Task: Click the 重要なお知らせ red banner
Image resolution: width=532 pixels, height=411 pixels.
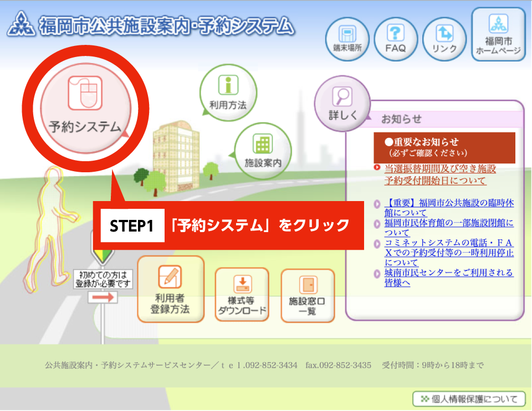Action: click(444, 148)
